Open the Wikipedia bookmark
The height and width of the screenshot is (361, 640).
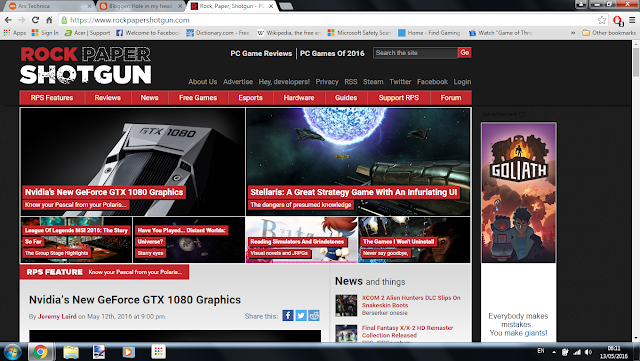click(289, 33)
